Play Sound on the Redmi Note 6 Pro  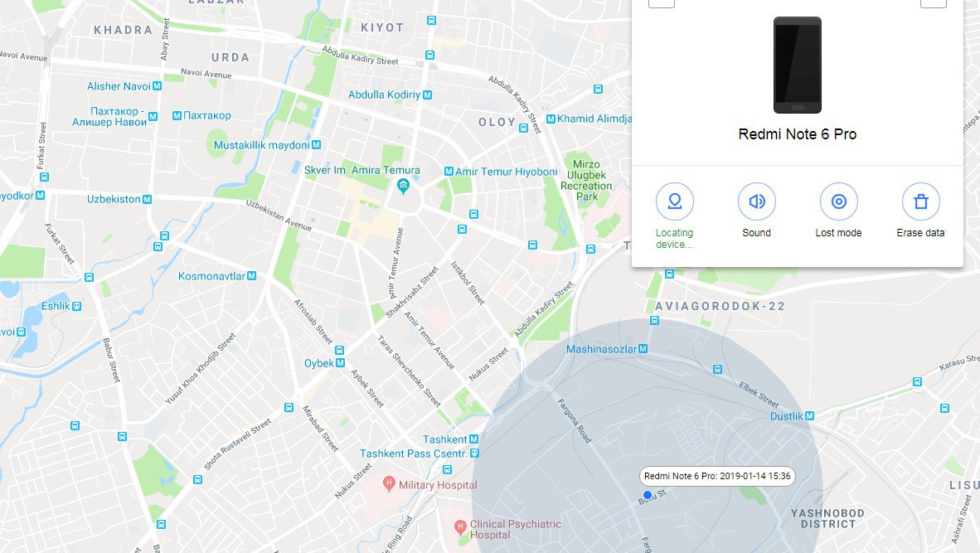pyautogui.click(x=756, y=201)
